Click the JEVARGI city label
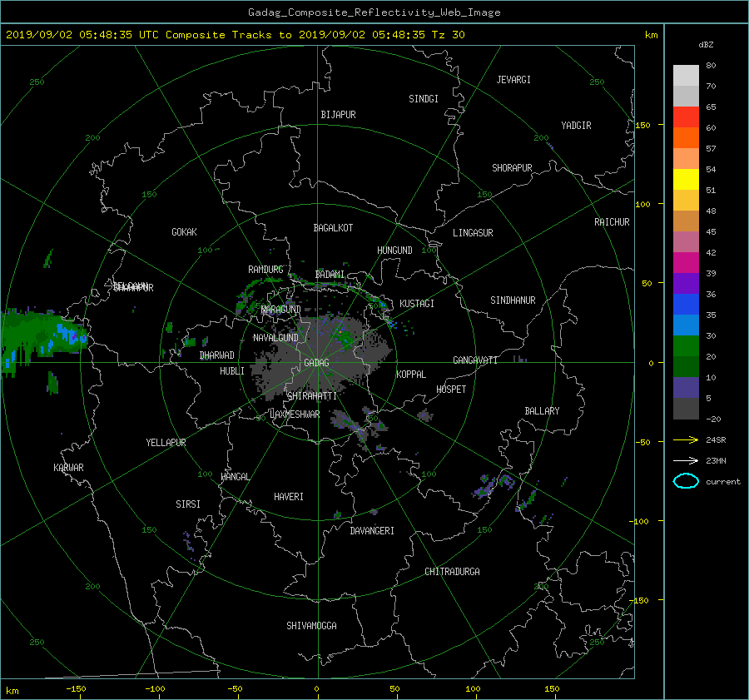Viewport: 749px width, 700px height. click(x=513, y=80)
